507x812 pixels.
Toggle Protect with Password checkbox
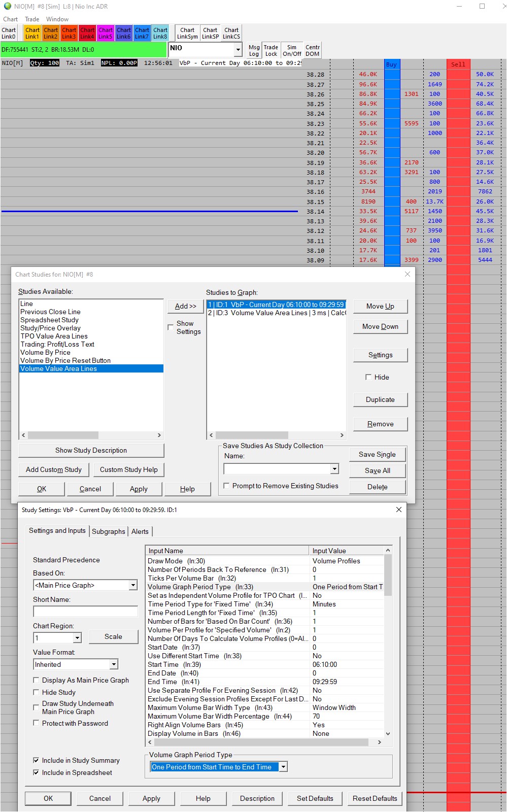[x=36, y=723]
